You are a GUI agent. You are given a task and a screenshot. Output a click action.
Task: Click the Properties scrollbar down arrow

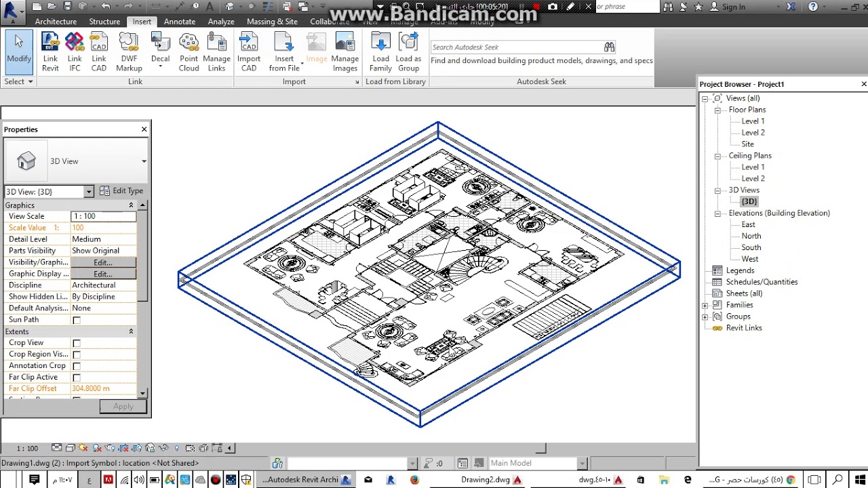142,393
